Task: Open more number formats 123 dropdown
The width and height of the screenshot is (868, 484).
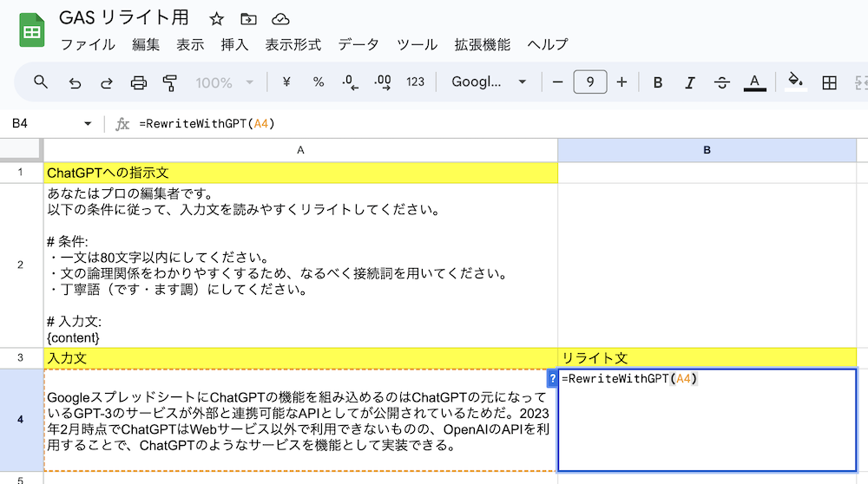Action: tap(415, 82)
